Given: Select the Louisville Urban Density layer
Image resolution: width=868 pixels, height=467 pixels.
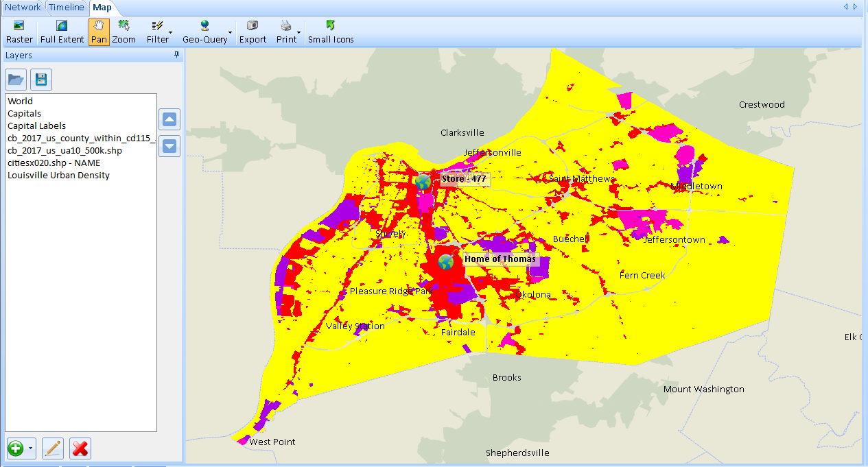Looking at the screenshot, I should 58,175.
